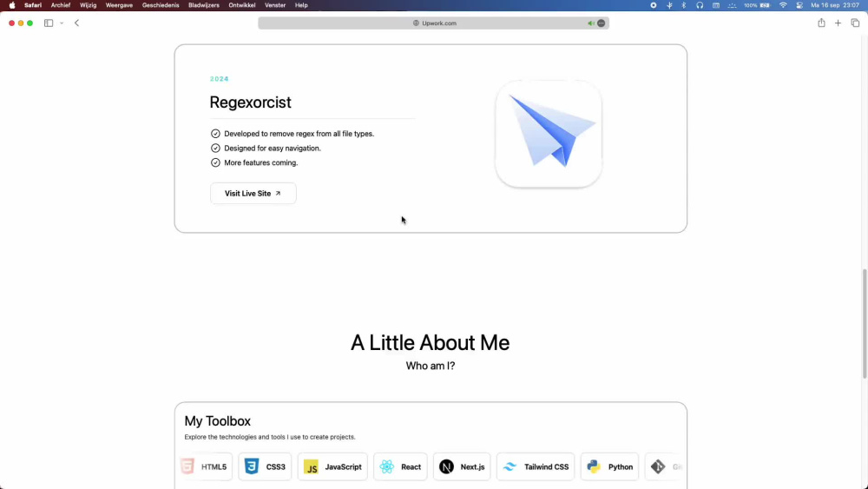Click the page vertical scrollbar thumb
This screenshot has height=489, width=868.
coord(865,324)
